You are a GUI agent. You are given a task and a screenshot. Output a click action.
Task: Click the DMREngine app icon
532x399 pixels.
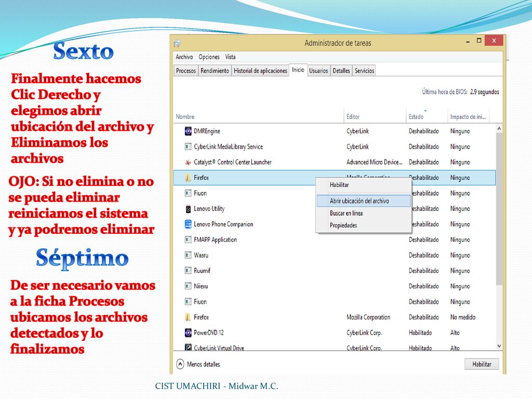click(188, 131)
